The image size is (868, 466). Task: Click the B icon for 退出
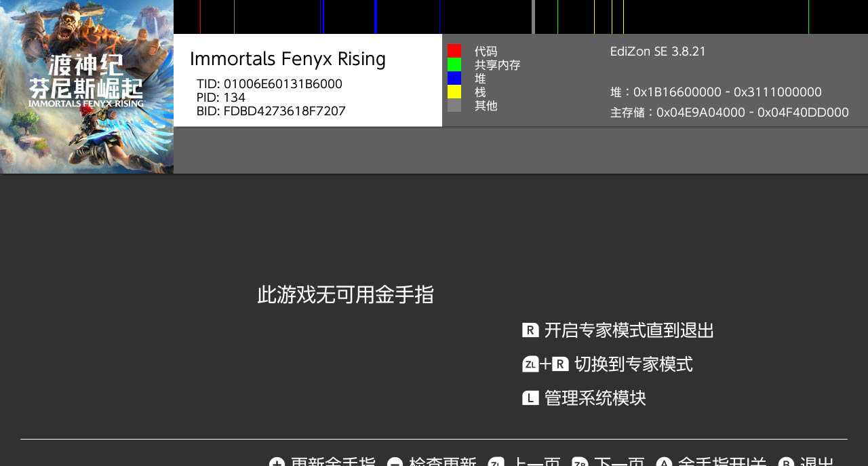[x=786, y=462]
